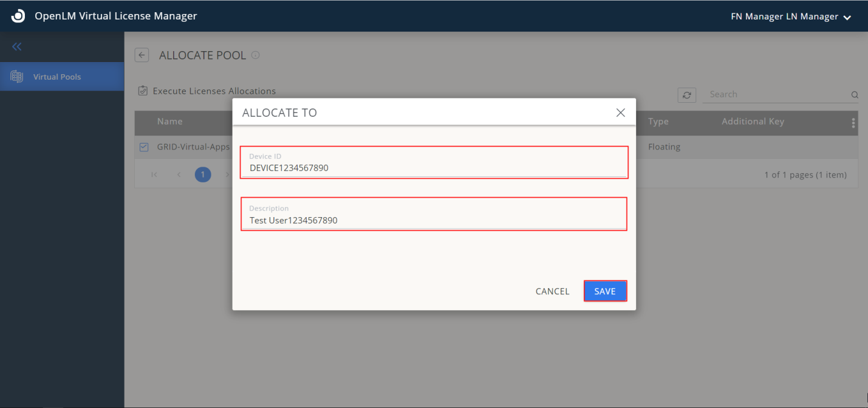Click the back arrow beside ALLOCATE POOL
Image resolution: width=868 pixels, height=408 pixels.
[142, 55]
